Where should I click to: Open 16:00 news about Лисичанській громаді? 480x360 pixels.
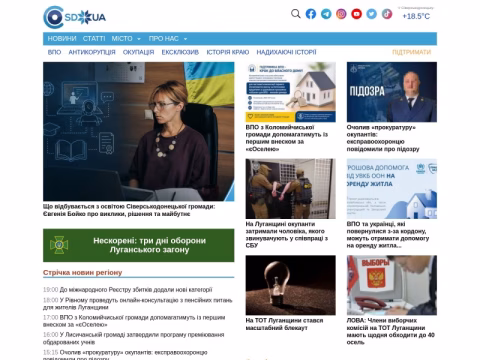pyautogui.click(x=133, y=338)
